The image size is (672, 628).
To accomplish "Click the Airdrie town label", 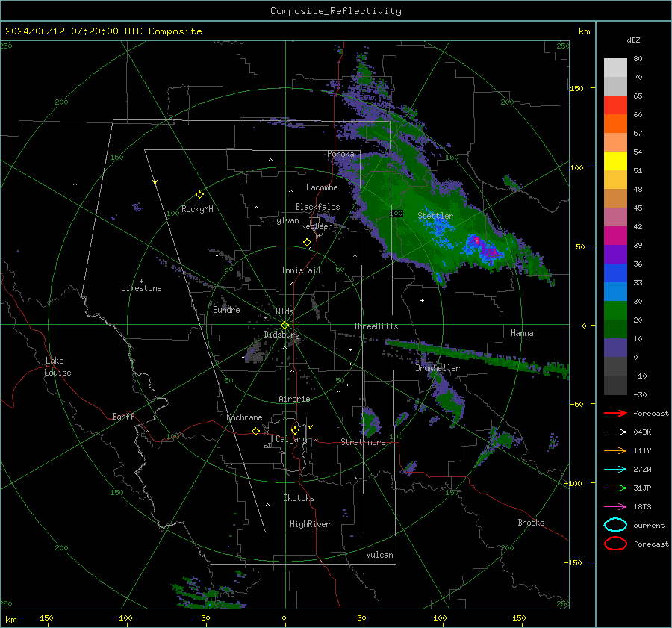I will [294, 399].
